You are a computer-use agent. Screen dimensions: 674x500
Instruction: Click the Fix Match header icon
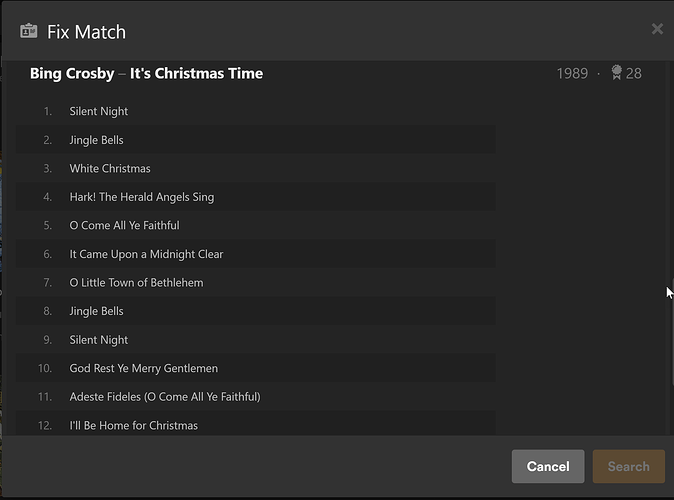pyautogui.click(x=29, y=31)
